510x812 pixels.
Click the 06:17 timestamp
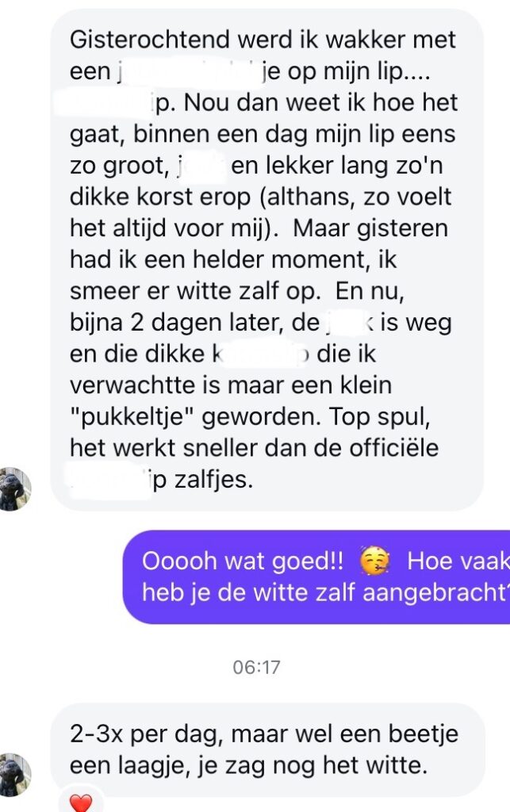coord(256,667)
